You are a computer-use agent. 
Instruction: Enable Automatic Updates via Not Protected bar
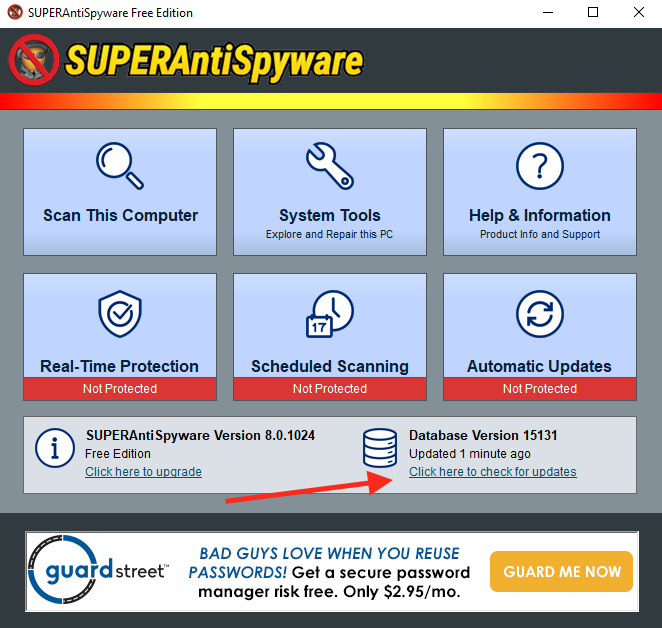click(x=539, y=389)
